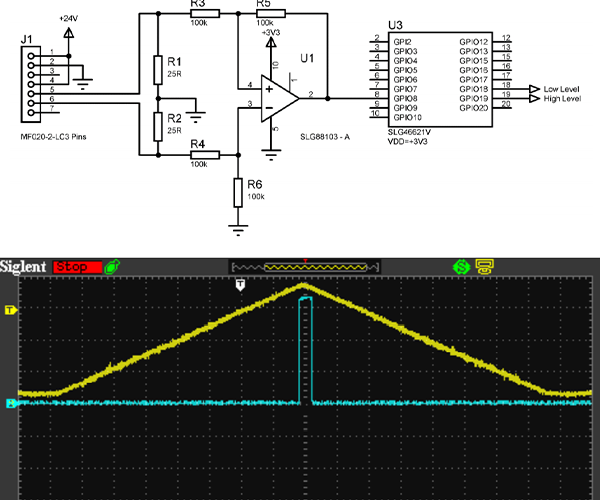Click the "GPIO17" pin label

(x=474, y=80)
